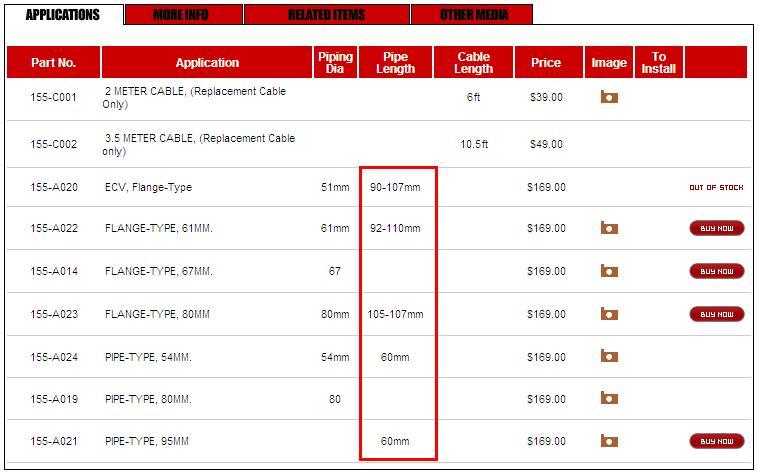
Task: Open image icon for part 155-C001
Action: point(608,98)
